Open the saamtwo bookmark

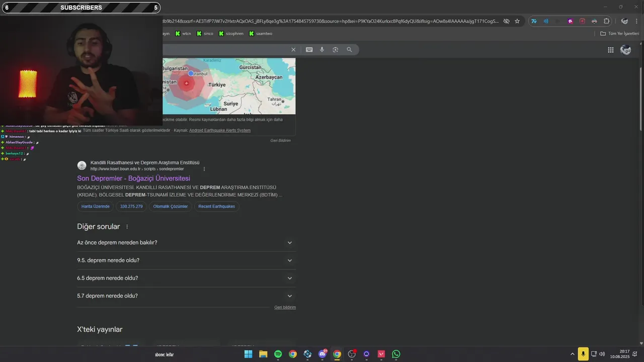pyautogui.click(x=261, y=34)
